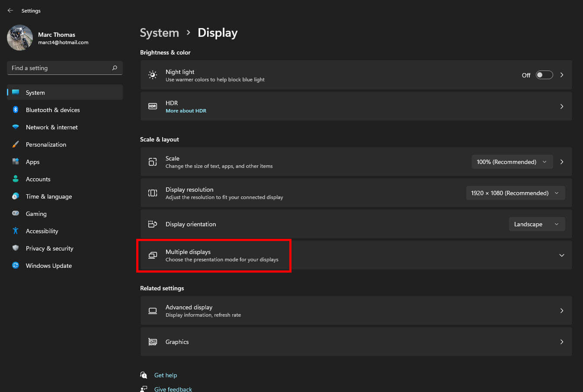Screen dimensions: 583x392
Task: Toggle the Night light switch
Action: click(x=544, y=75)
